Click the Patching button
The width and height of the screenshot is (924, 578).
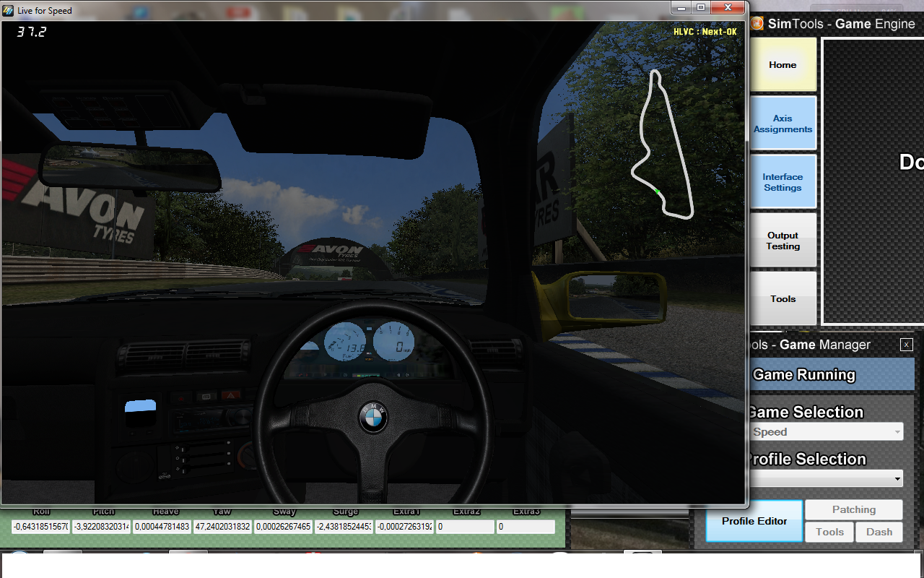[x=854, y=509]
